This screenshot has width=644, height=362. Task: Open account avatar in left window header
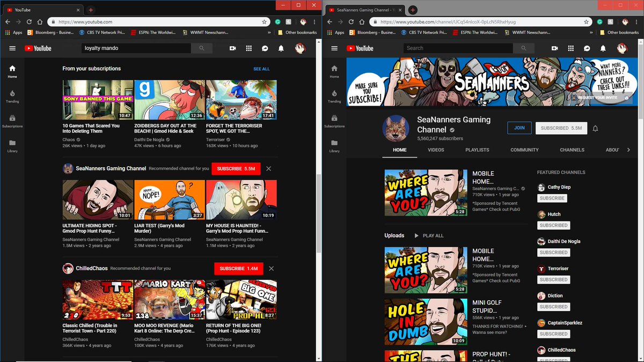click(x=300, y=48)
